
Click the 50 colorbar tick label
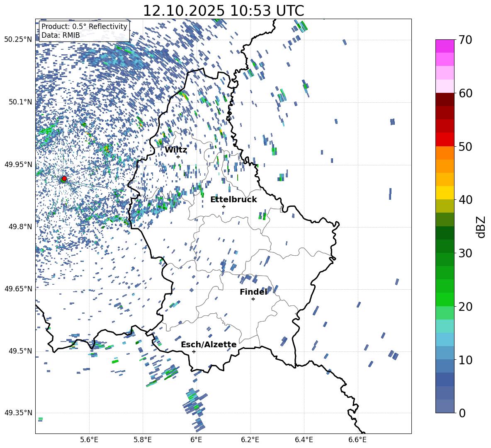point(466,147)
